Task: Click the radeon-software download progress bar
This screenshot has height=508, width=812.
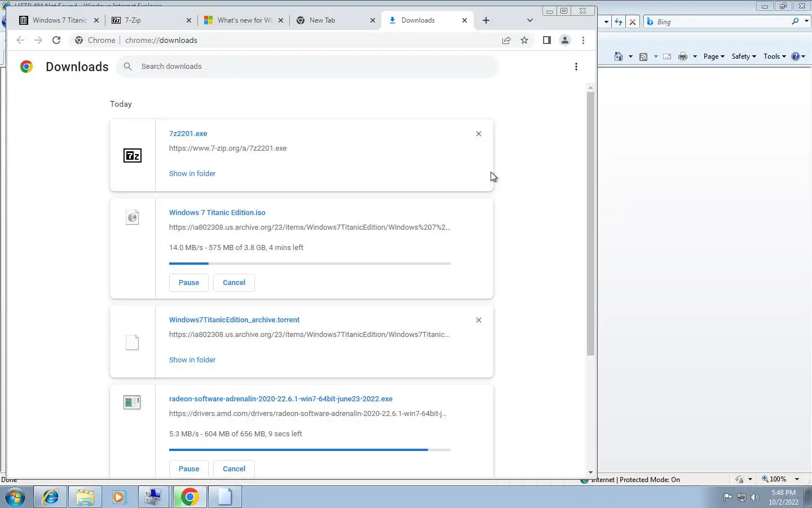Action: click(310, 450)
